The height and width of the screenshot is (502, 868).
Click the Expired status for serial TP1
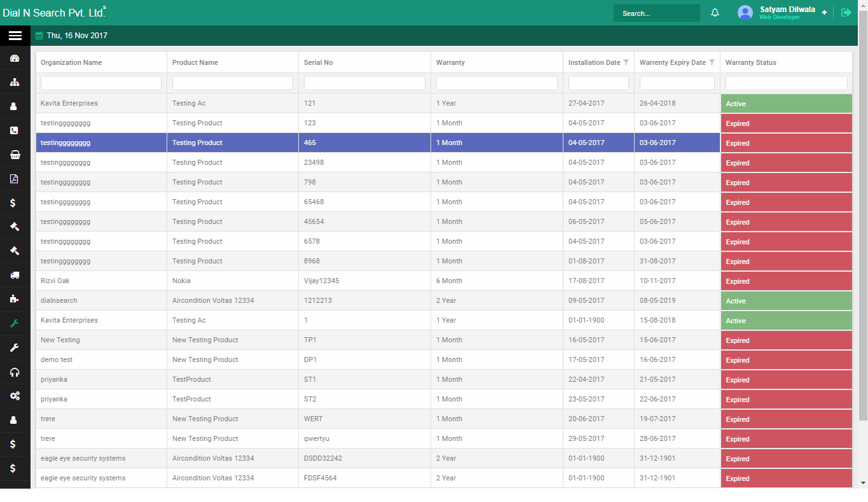[x=787, y=340]
